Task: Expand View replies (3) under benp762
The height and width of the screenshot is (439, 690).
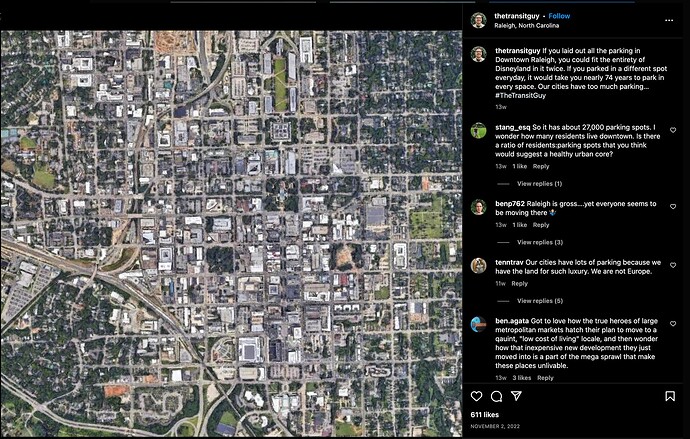Action: [x=540, y=242]
